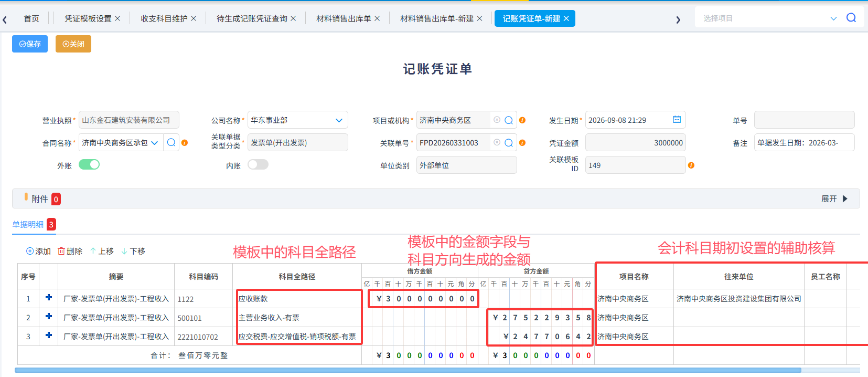868x377 pixels.
Task: Click the 叁佰万零元整 total text
Action: click(203, 355)
